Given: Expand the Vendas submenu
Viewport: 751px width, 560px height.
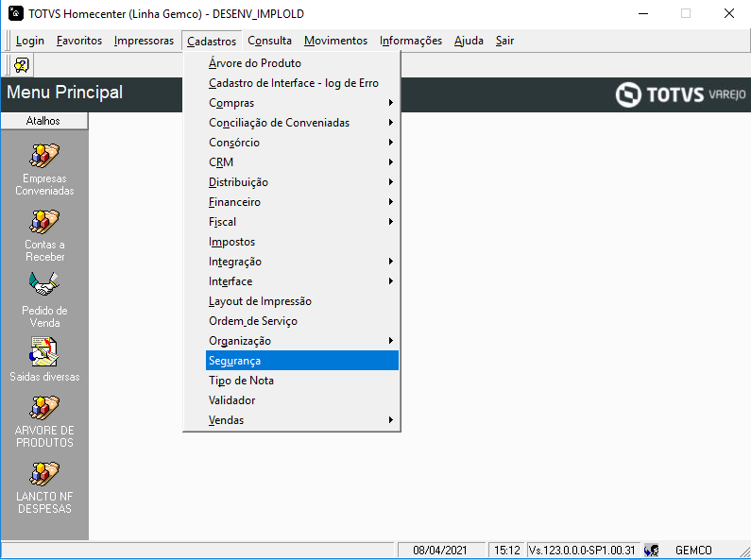Looking at the screenshot, I should pyautogui.click(x=302, y=420).
